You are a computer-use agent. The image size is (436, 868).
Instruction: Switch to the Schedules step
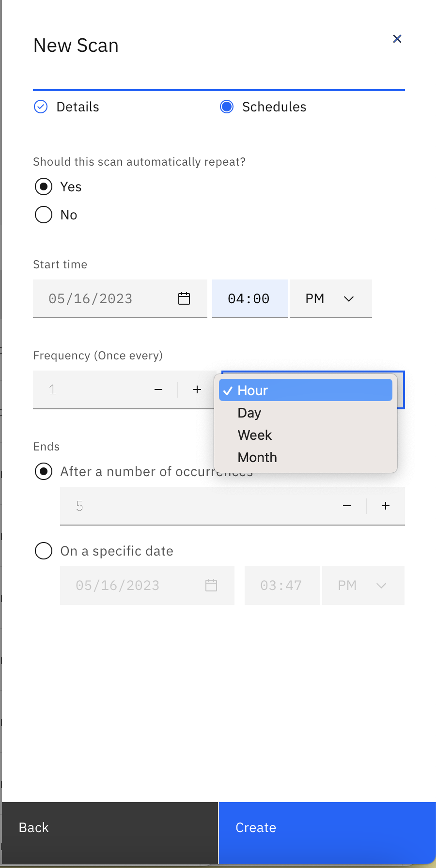click(274, 107)
